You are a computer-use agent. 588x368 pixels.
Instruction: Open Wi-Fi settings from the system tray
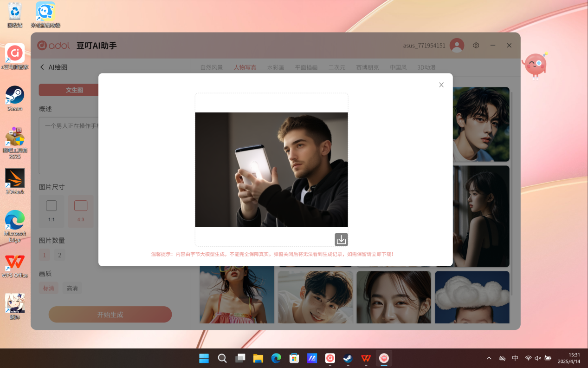[528, 358]
